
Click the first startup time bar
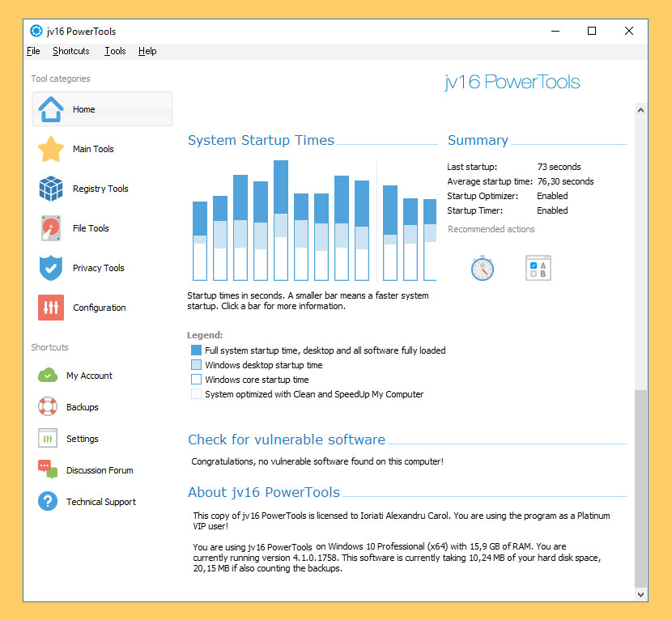pos(200,241)
